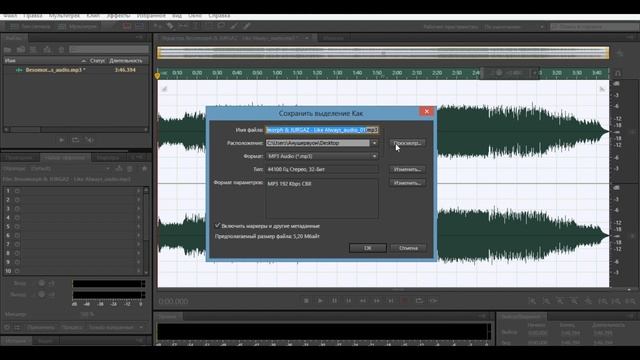Open the Избранное menu
This screenshot has height=360, width=640.
point(151,16)
